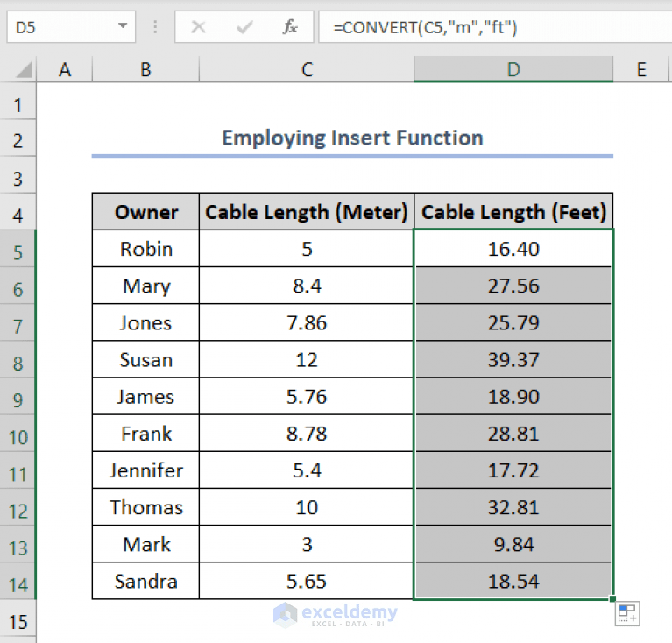The image size is (672, 643).
Task: Click the meter value 5.76
Action: [x=307, y=396]
